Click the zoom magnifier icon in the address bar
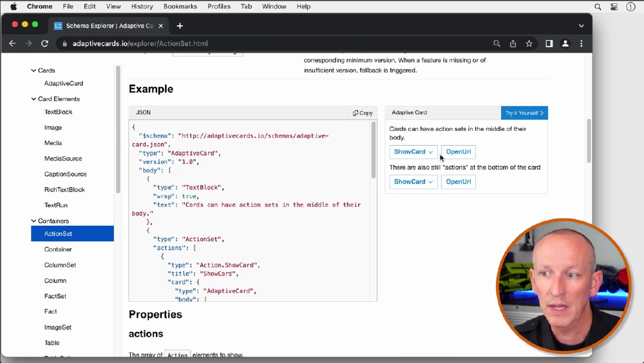 coord(497,44)
